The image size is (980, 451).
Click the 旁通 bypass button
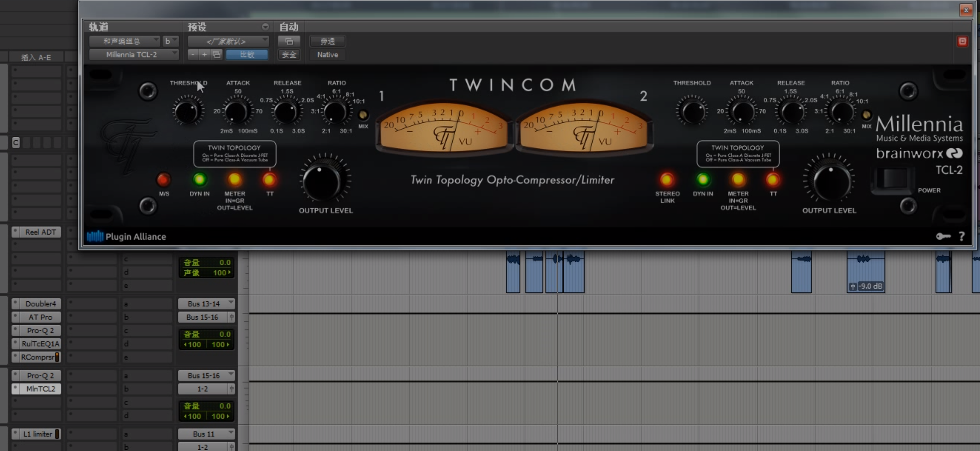[x=327, y=41]
